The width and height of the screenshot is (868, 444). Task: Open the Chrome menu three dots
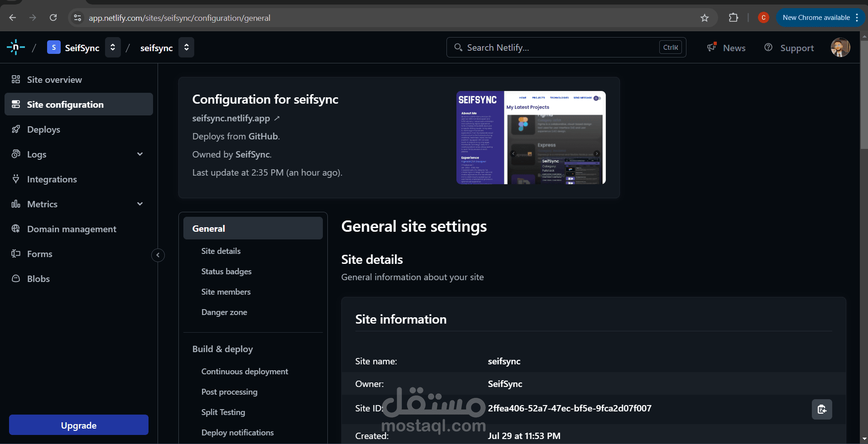857,18
